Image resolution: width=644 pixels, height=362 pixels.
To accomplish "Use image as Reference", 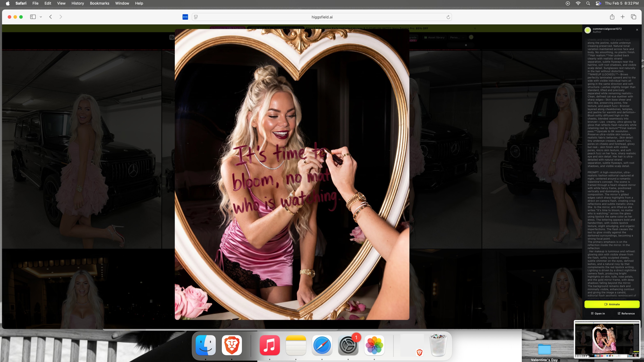I will (626, 313).
